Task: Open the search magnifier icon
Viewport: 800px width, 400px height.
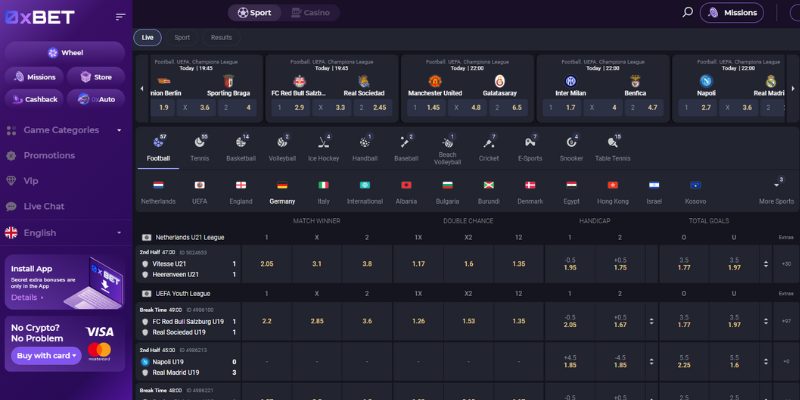Action: pos(688,12)
